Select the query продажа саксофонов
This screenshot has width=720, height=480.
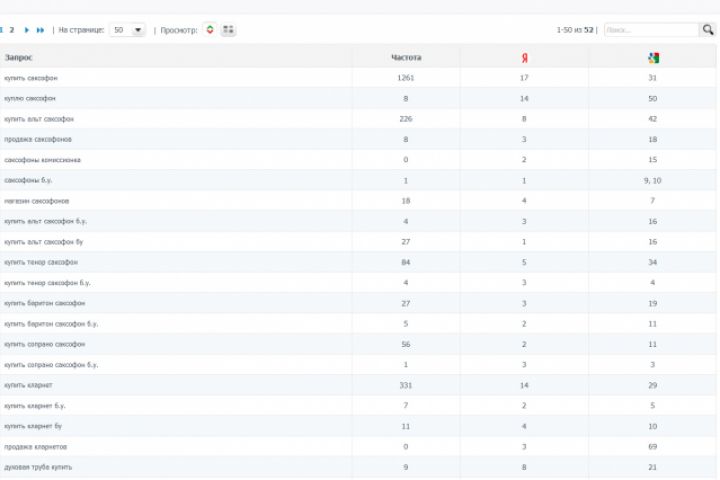[38, 139]
